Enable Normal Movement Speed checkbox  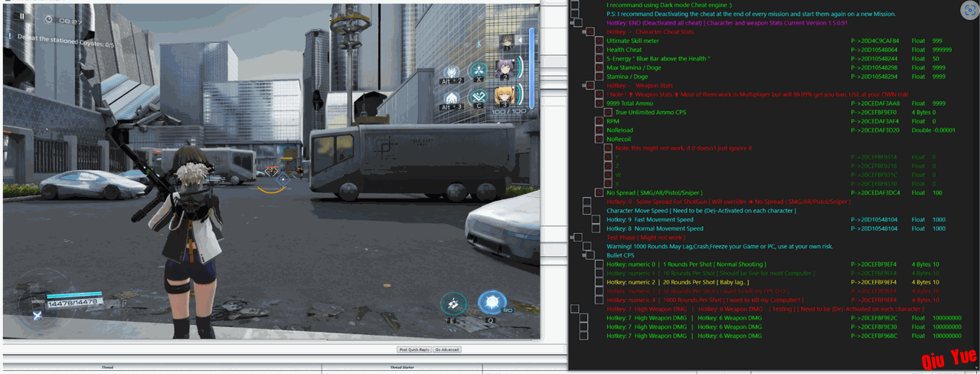click(x=596, y=229)
